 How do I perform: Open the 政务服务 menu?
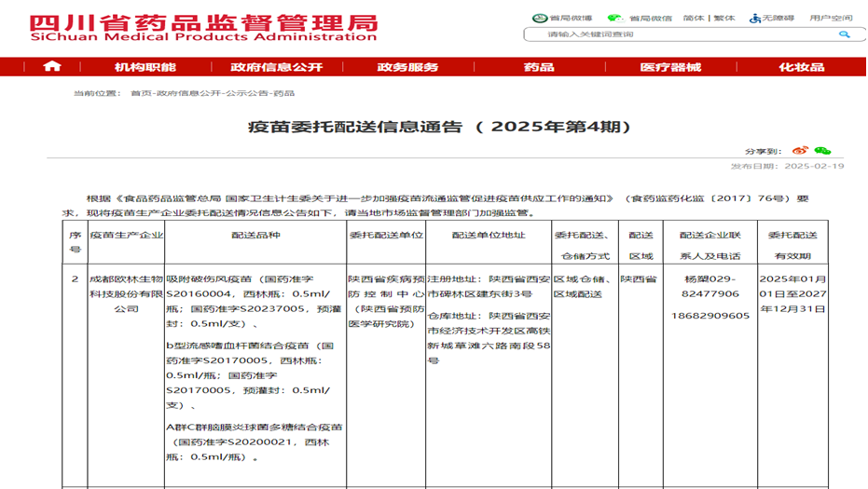pos(407,67)
